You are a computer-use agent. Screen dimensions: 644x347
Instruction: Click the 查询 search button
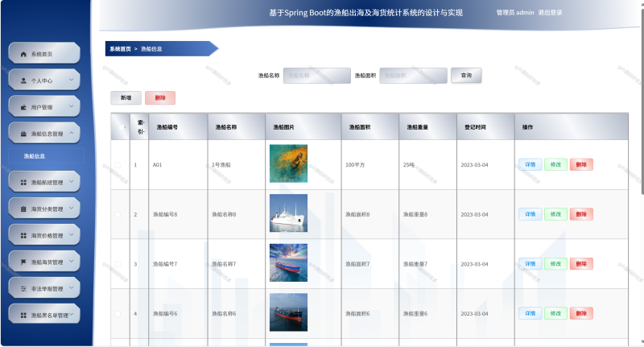click(466, 76)
